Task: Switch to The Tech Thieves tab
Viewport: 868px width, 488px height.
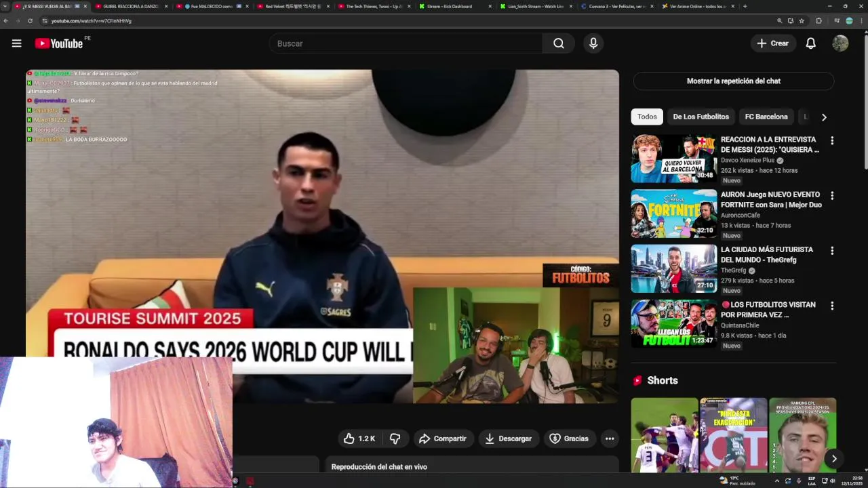Action: point(373,6)
